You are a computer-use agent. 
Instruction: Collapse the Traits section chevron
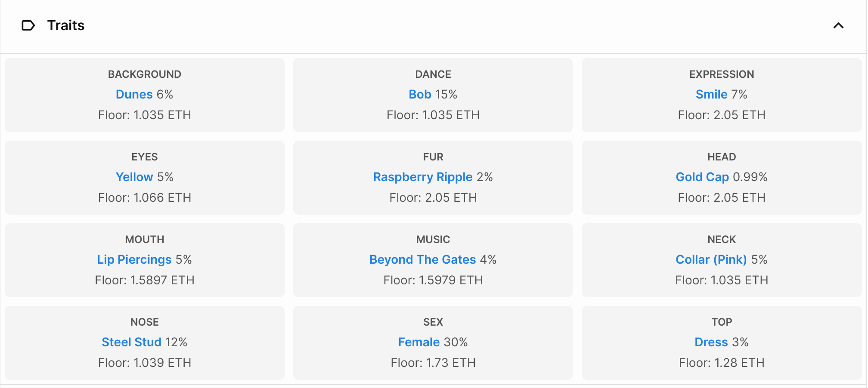click(x=838, y=26)
